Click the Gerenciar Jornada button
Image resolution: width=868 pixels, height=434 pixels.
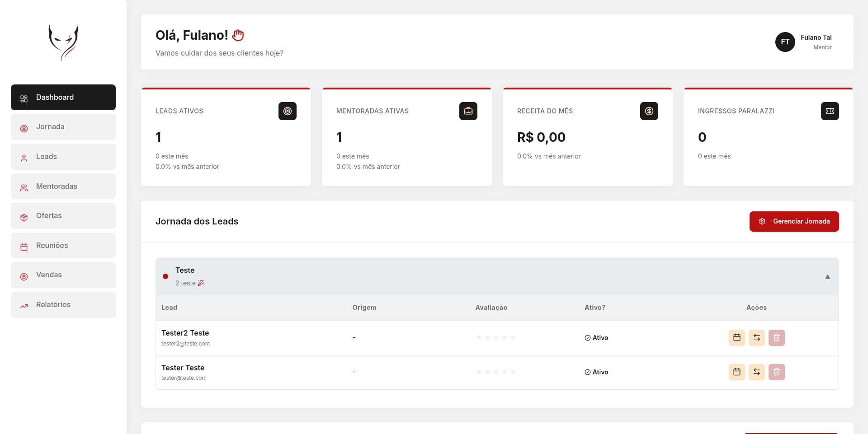click(794, 221)
